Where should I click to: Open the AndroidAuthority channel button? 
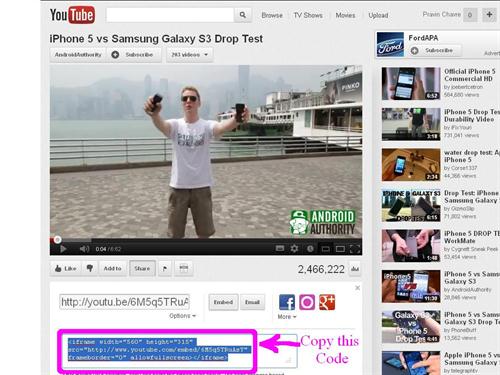78,55
